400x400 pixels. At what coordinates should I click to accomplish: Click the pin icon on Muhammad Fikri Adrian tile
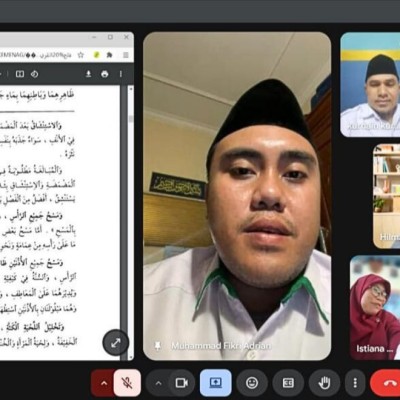tap(158, 346)
